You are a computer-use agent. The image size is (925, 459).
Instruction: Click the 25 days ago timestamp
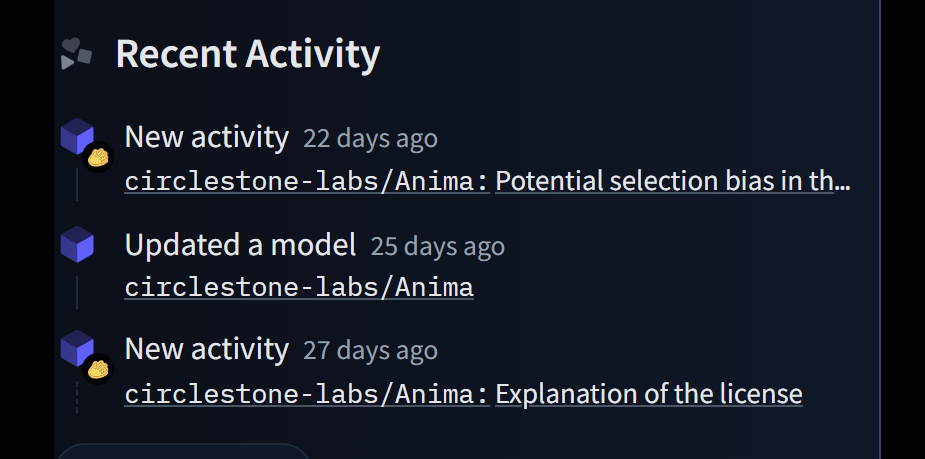(437, 245)
